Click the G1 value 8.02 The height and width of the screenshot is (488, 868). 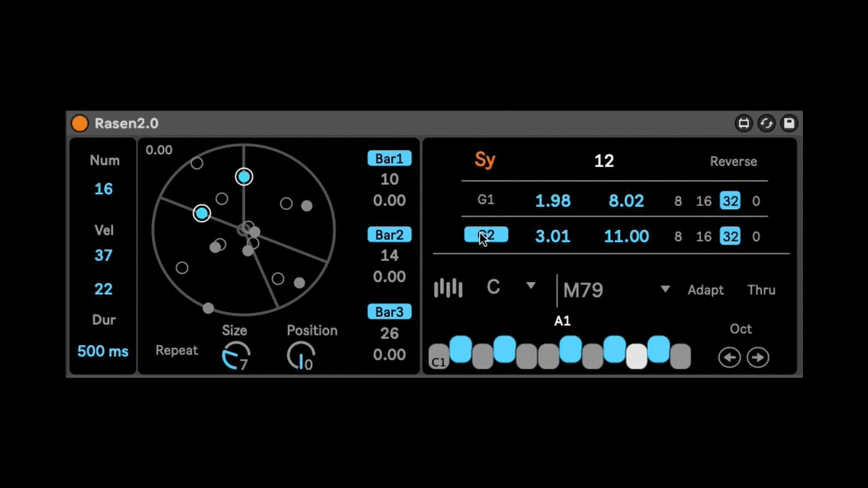pyautogui.click(x=627, y=201)
